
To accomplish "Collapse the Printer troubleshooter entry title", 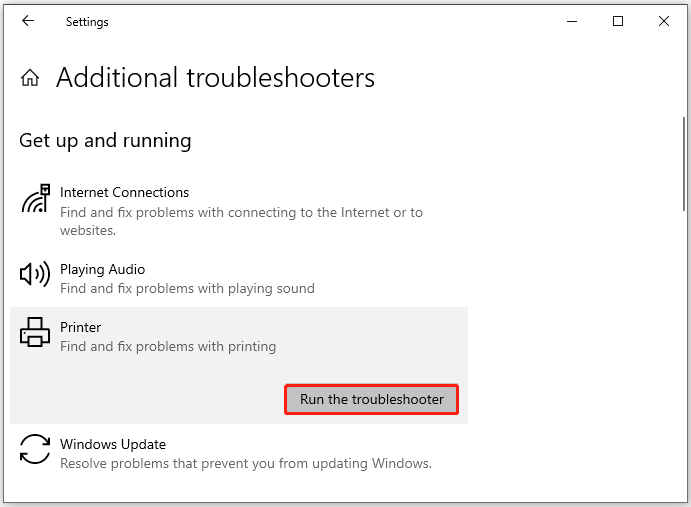I will (x=80, y=327).
